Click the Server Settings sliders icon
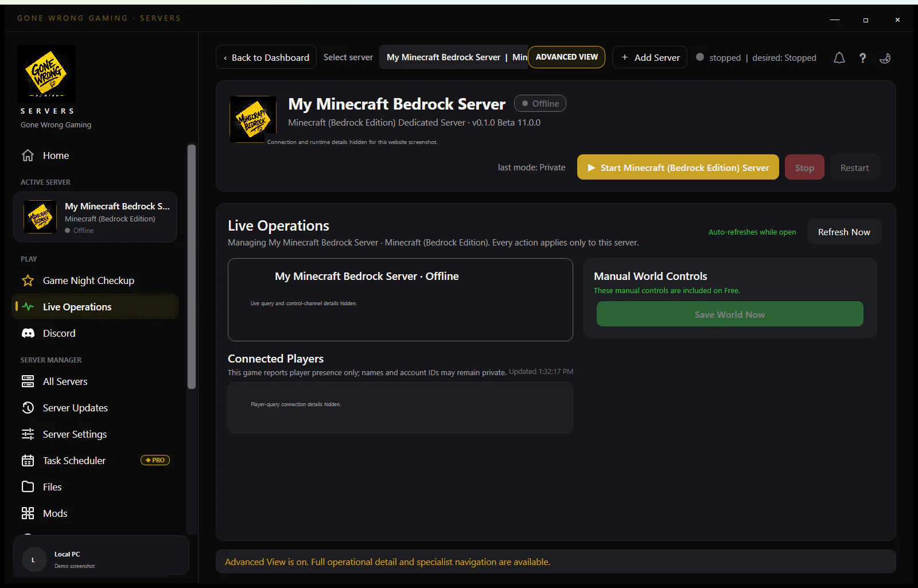This screenshot has width=918, height=588. tap(28, 434)
